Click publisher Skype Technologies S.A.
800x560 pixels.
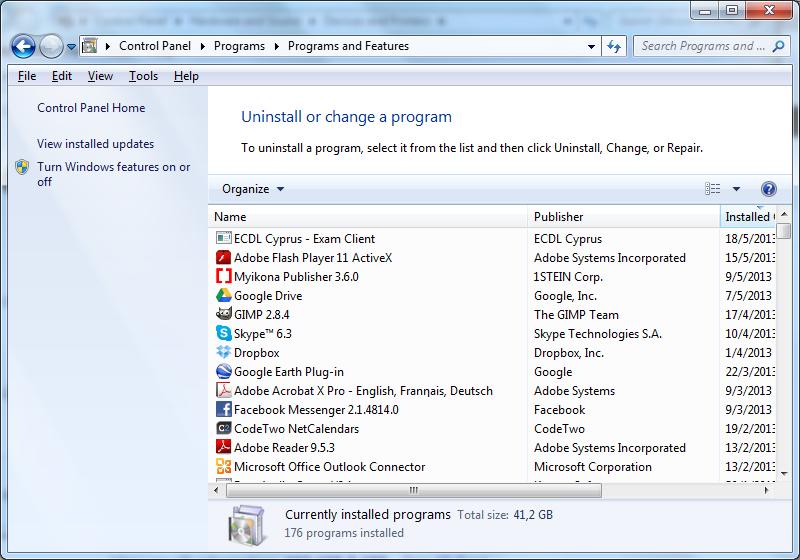(x=597, y=334)
